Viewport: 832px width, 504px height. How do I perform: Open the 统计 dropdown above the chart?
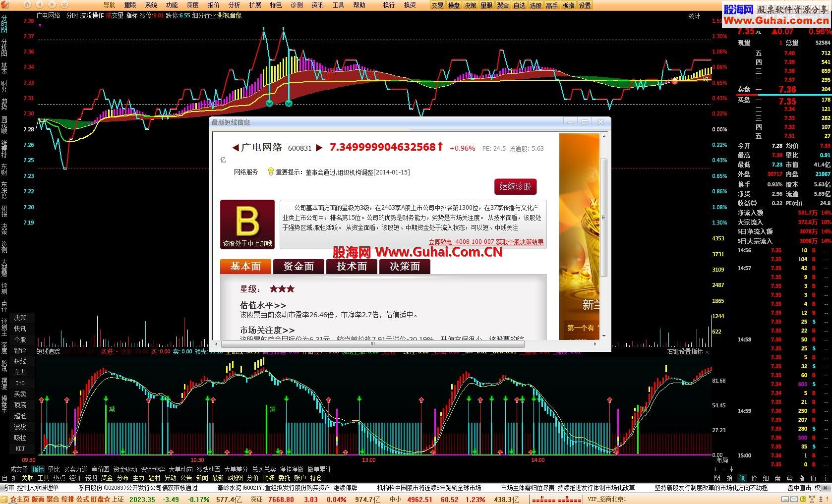[694, 16]
